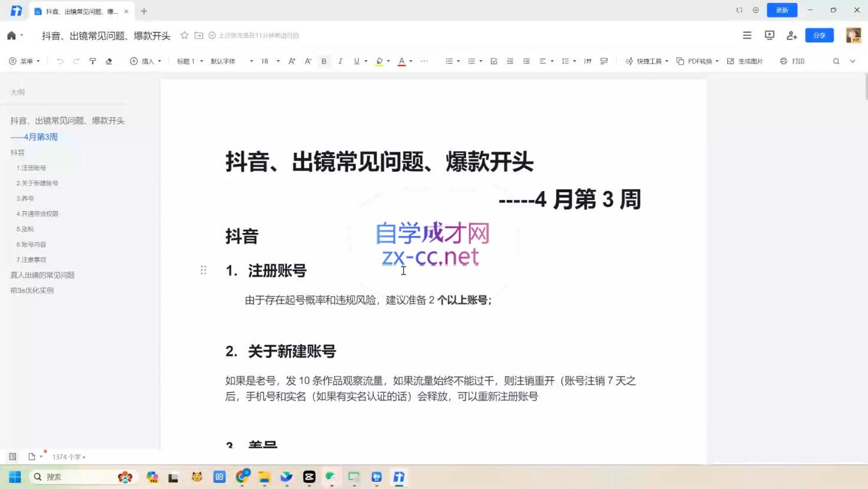
Task: Insert a checkbox task list
Action: tap(494, 61)
